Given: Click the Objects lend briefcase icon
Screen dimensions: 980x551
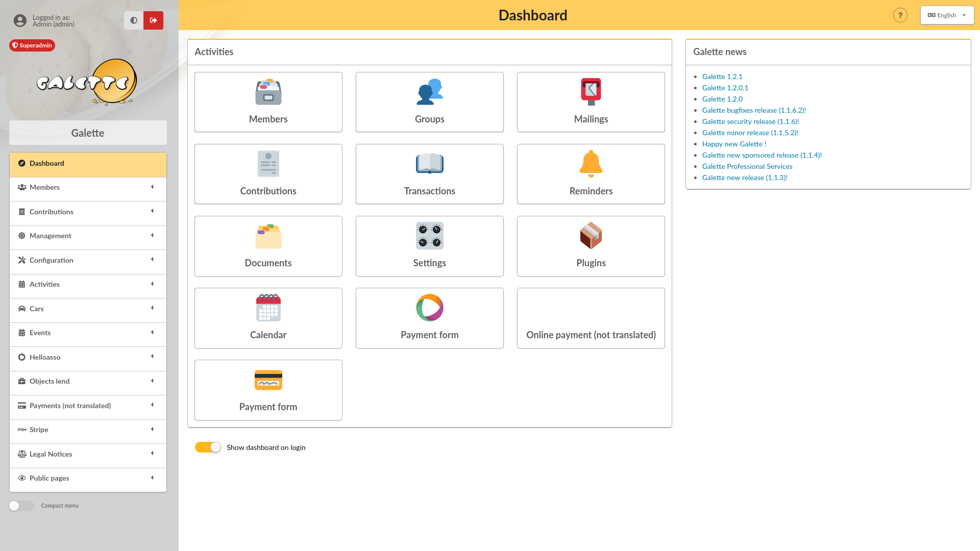Looking at the screenshot, I should 22,381.
